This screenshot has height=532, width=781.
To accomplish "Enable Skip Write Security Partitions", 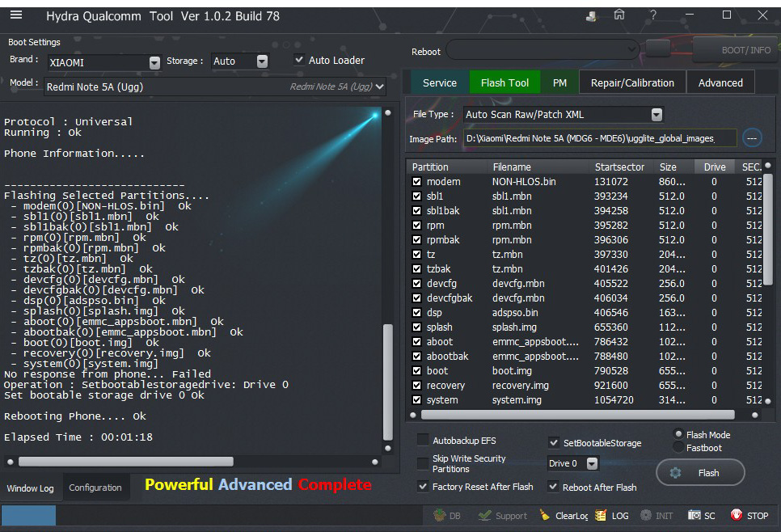I will click(422, 464).
